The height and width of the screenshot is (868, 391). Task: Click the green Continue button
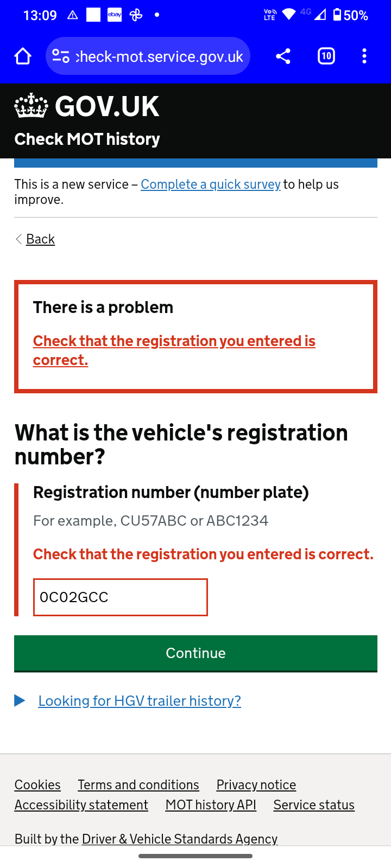click(195, 653)
